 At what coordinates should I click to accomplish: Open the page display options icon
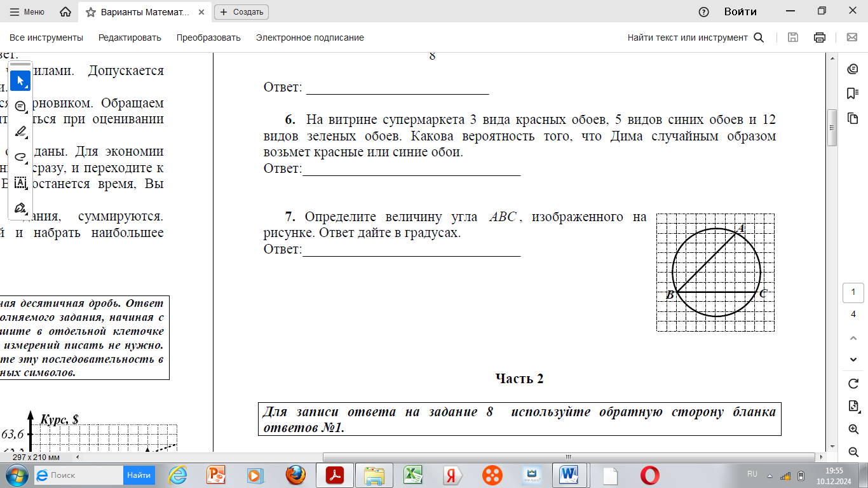click(853, 406)
